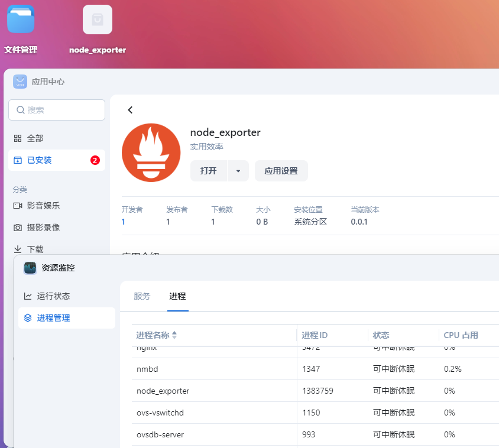This screenshot has height=448, width=499.
Task: Open the 文件管理 desktop folder icon
Action: (21, 20)
